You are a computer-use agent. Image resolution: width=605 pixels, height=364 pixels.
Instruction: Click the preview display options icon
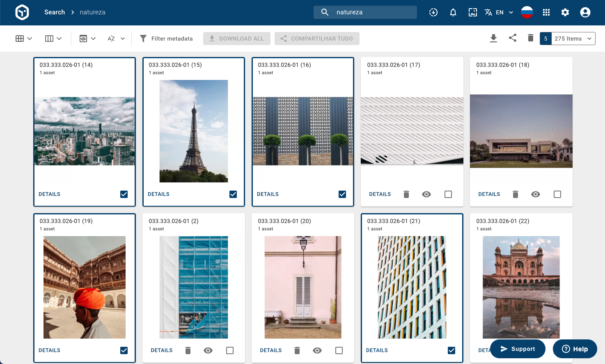click(x=83, y=39)
